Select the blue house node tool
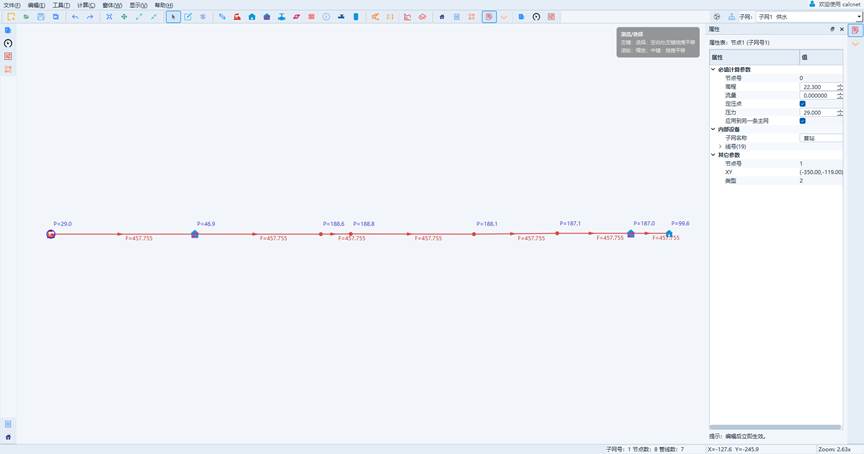 pyautogui.click(x=252, y=17)
